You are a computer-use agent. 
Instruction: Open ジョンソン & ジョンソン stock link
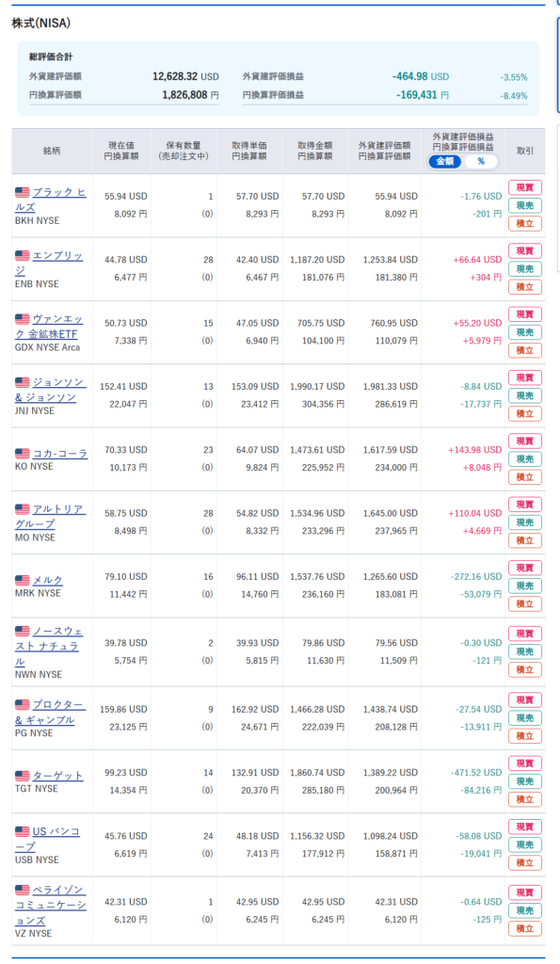[51, 390]
